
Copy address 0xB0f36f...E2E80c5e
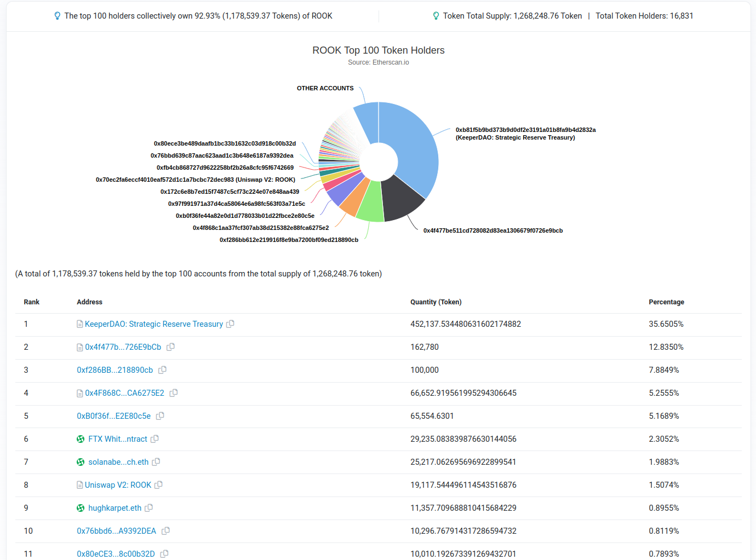click(x=160, y=416)
